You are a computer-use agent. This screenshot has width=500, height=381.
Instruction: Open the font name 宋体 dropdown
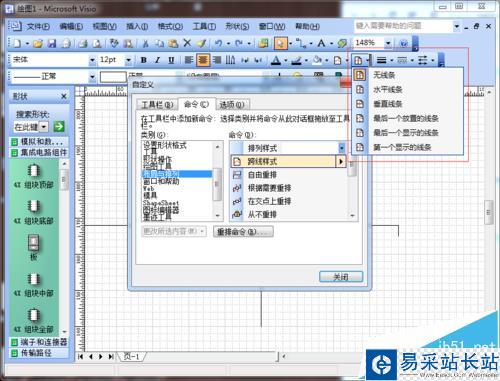tap(92, 60)
